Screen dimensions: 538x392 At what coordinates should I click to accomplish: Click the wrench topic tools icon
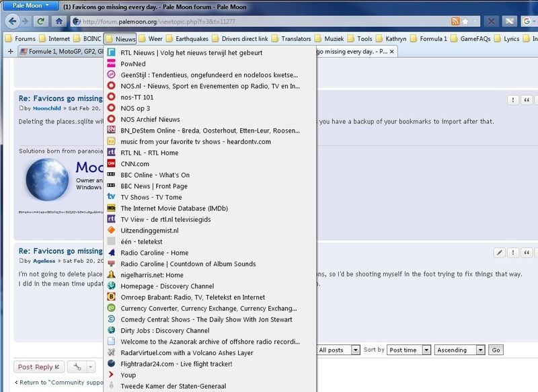(77, 367)
